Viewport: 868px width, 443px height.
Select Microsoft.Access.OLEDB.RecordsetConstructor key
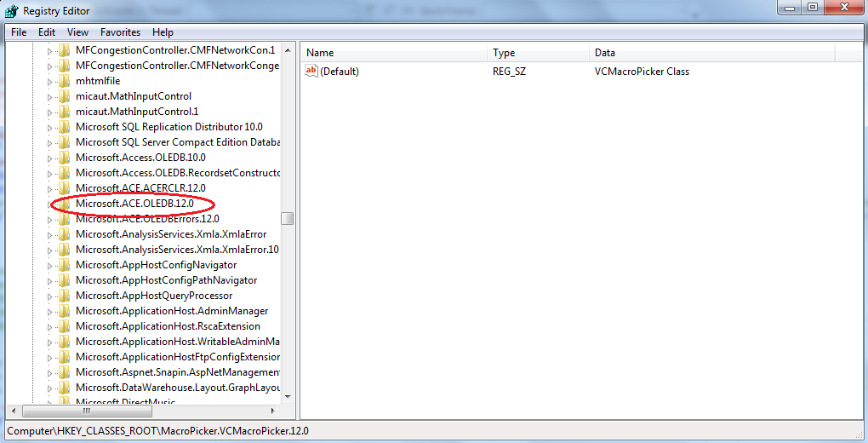tap(178, 173)
